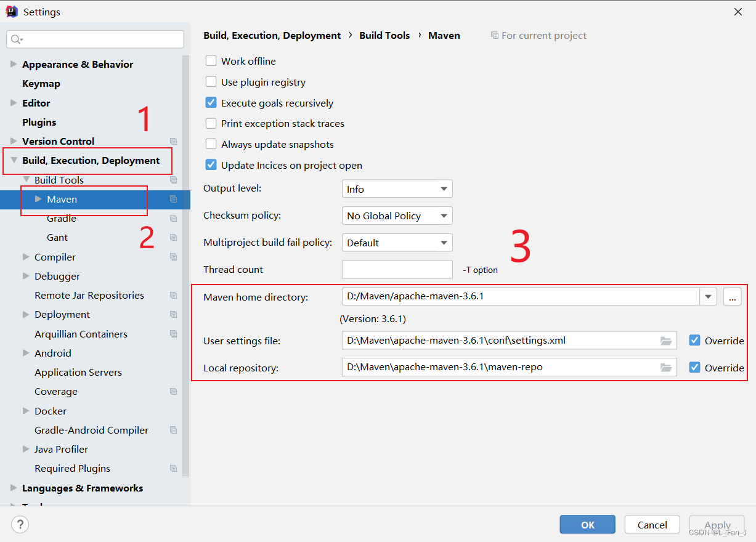The height and width of the screenshot is (542, 756).
Task: Open the folder picker for Local repository
Action: click(666, 368)
